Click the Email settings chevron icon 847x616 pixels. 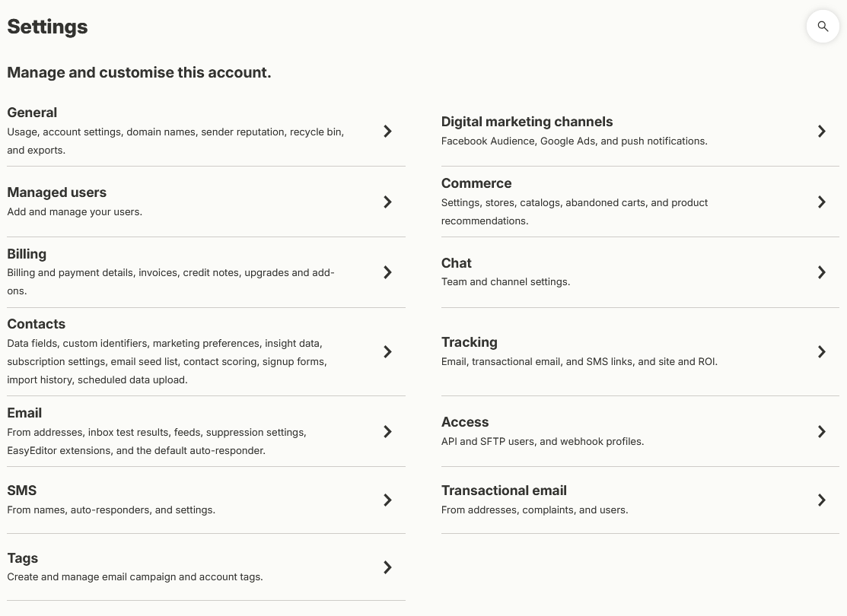(x=387, y=431)
